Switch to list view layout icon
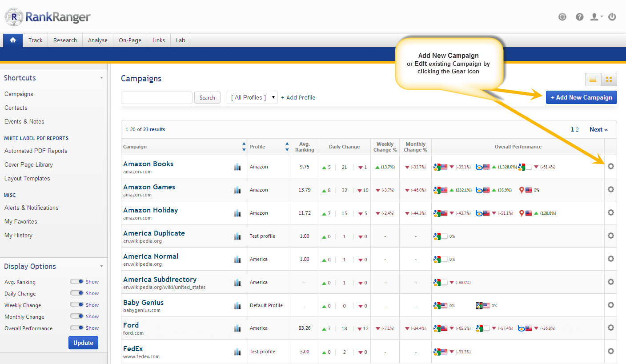The image size is (626, 364). pos(593,80)
